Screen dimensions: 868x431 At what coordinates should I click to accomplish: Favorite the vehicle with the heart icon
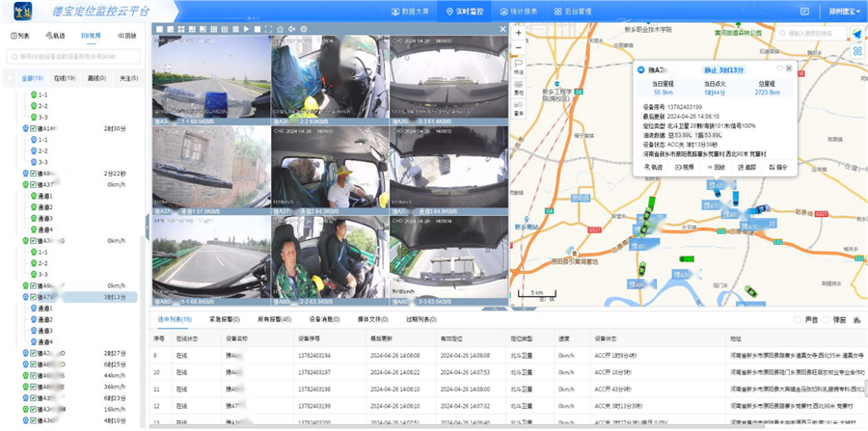[779, 68]
